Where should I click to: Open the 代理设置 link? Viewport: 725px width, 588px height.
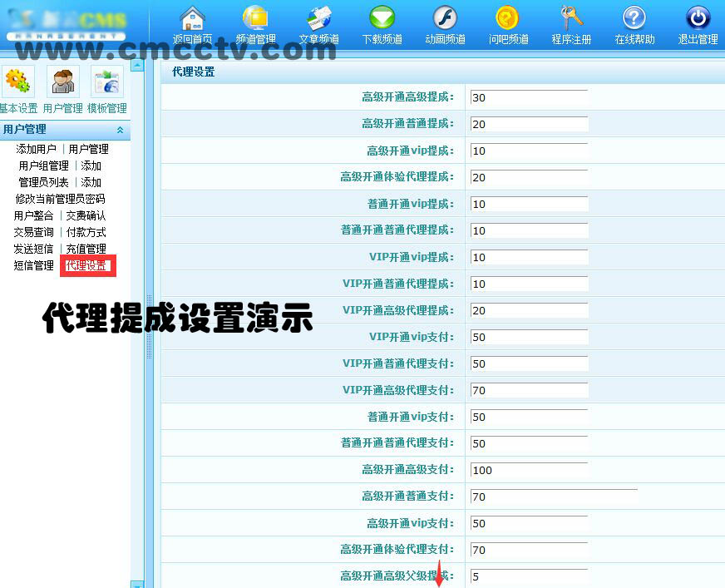click(x=86, y=265)
